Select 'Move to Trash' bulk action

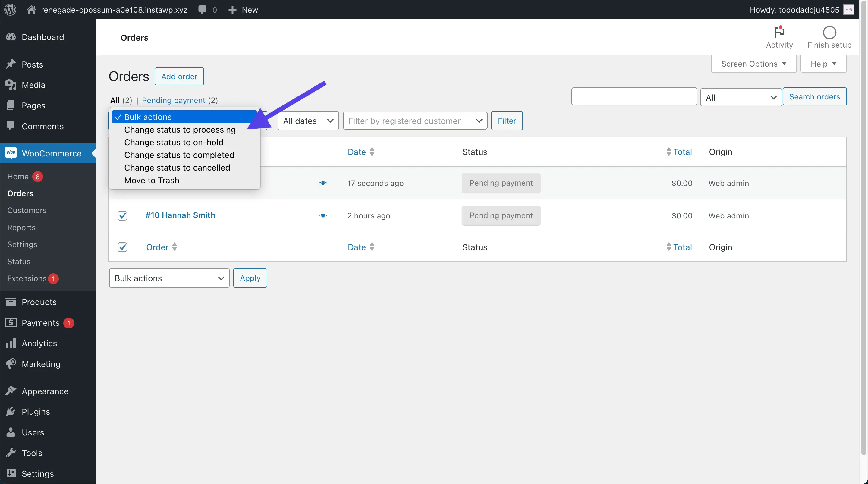(151, 180)
